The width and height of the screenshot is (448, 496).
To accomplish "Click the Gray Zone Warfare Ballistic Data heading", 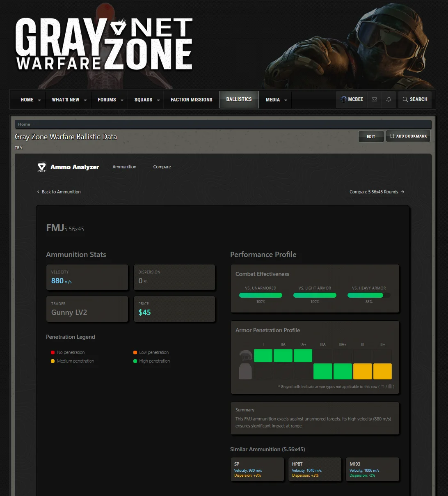I will (x=66, y=137).
